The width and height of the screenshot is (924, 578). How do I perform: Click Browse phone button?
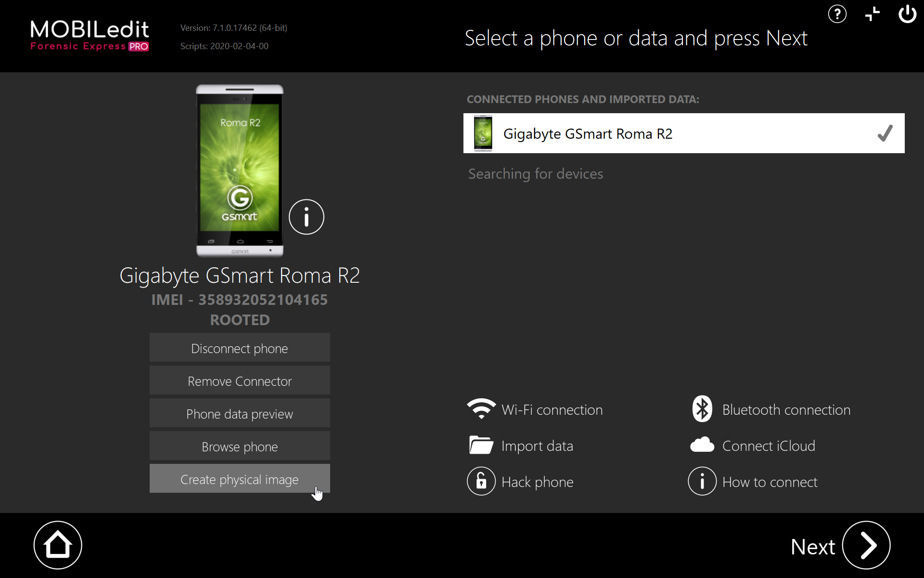(240, 446)
